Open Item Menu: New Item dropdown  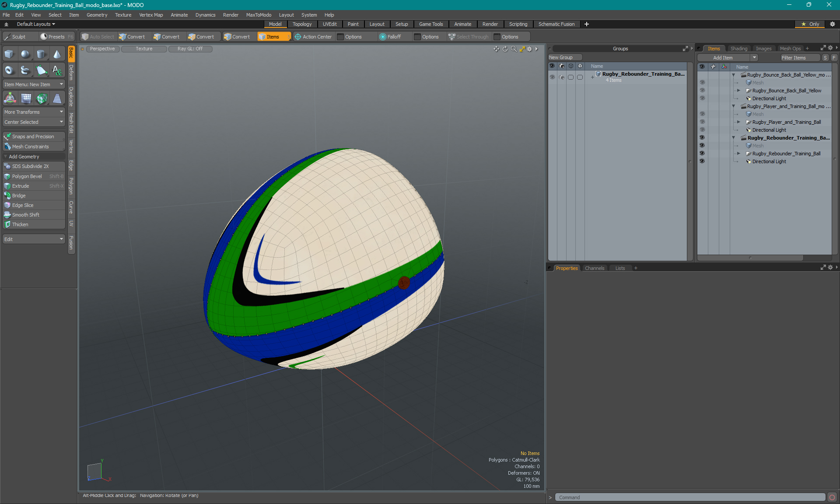coord(34,84)
